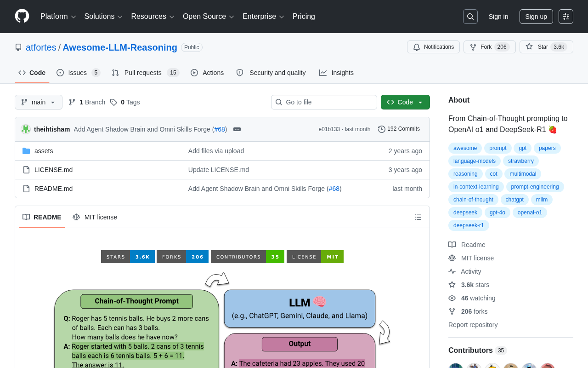Click the tag icon beside 0 Tags
The image size is (588, 368).
point(113,102)
